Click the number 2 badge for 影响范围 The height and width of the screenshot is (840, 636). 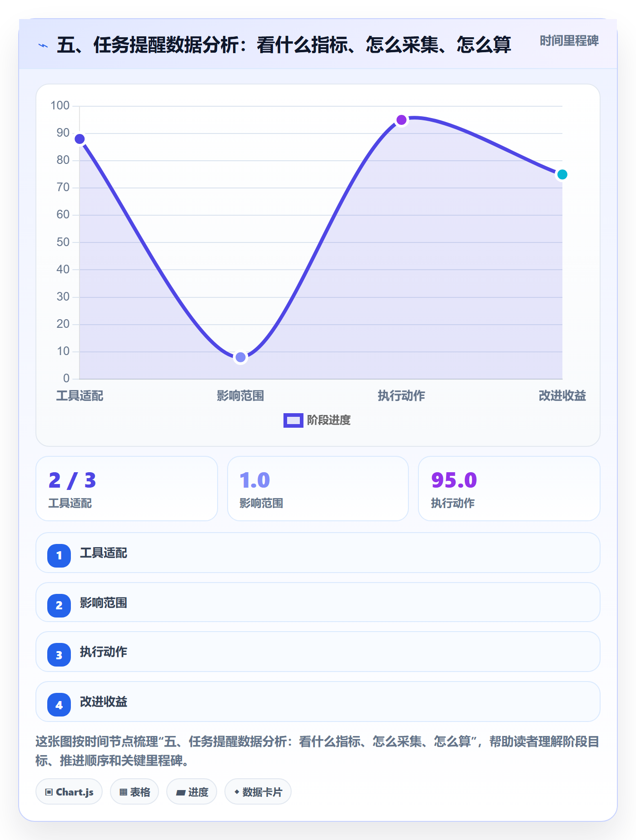(59, 605)
